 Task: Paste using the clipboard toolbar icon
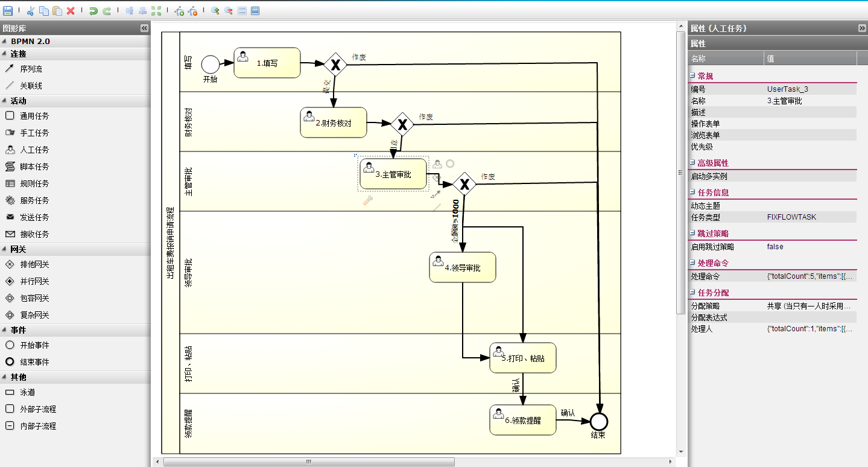57,10
